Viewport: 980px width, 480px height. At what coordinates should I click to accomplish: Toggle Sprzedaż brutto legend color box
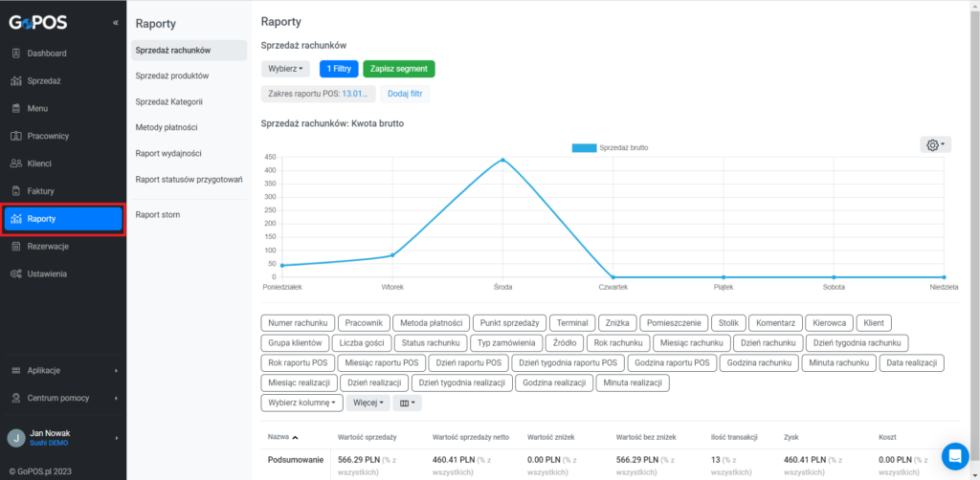coord(584,148)
